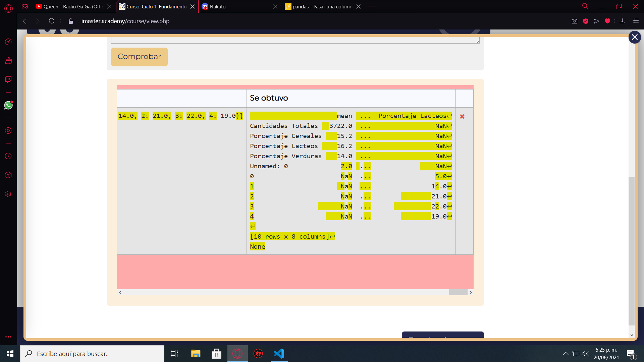Open GX Control speedometer icon in sidebar
This screenshot has height=362, width=644.
[8, 42]
